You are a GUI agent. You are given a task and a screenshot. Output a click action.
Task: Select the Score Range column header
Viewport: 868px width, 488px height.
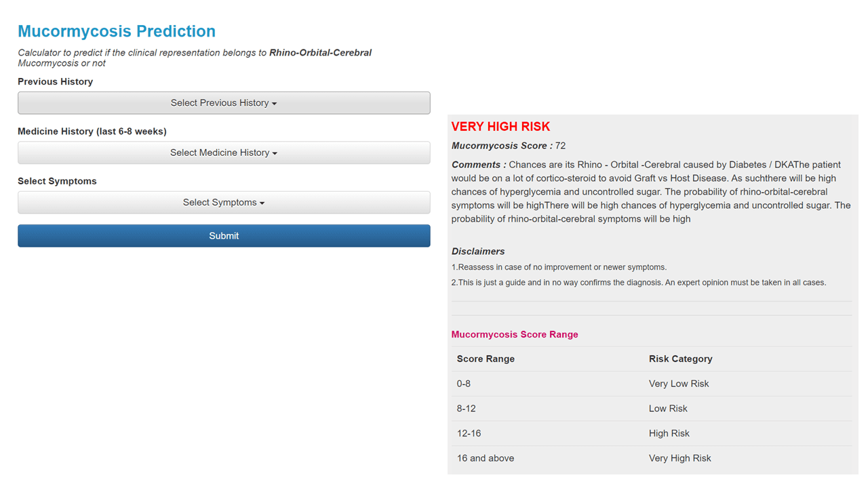click(486, 359)
